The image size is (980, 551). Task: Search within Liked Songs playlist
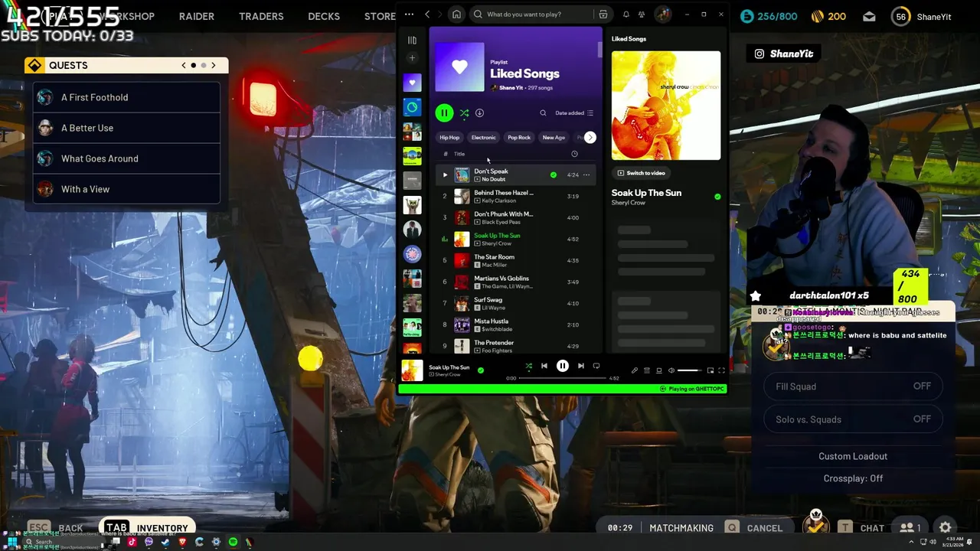pos(543,113)
